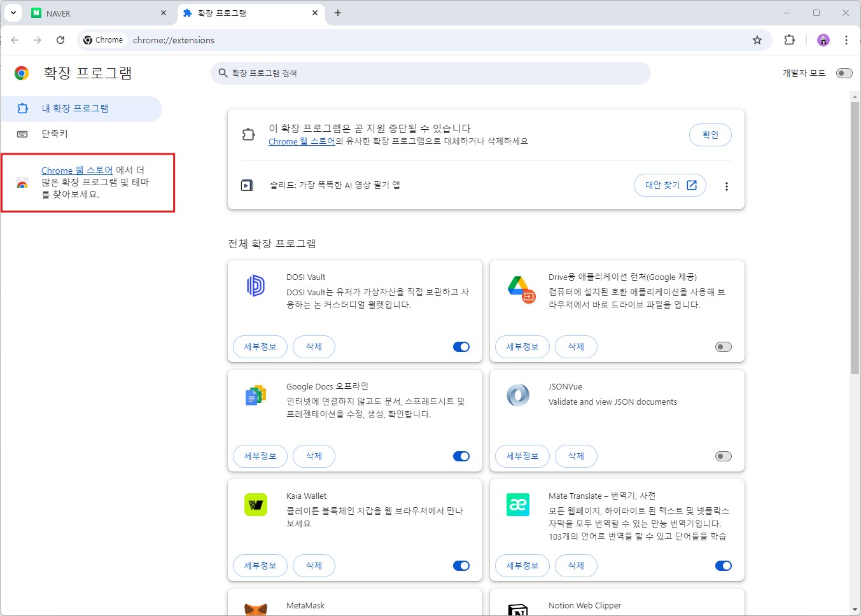Open 세부정보 for Kaia Wallet
The image size is (861, 616).
click(x=260, y=566)
